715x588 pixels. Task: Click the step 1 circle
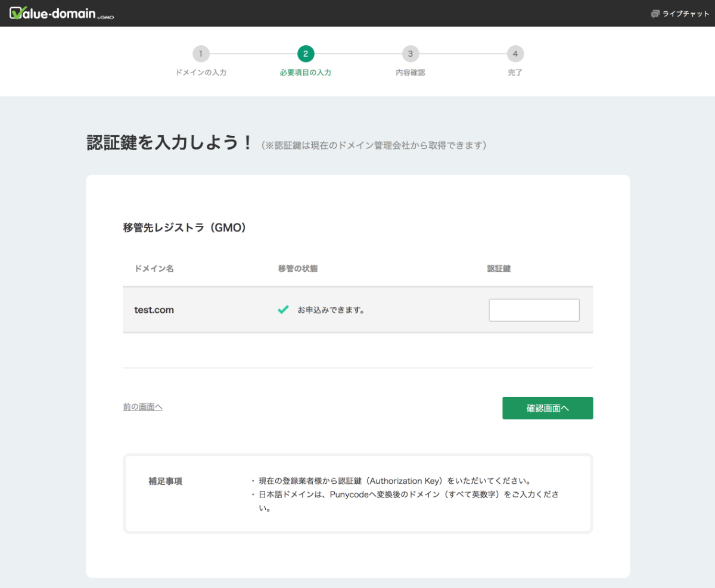pos(201,54)
